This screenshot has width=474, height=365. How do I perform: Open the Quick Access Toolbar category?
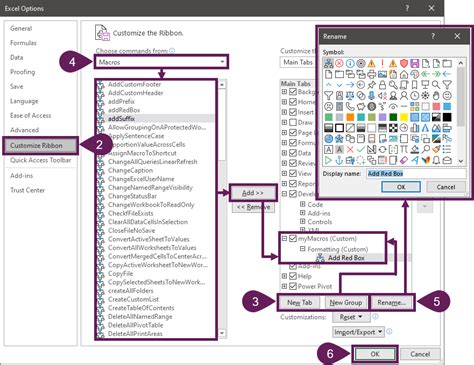[40, 160]
